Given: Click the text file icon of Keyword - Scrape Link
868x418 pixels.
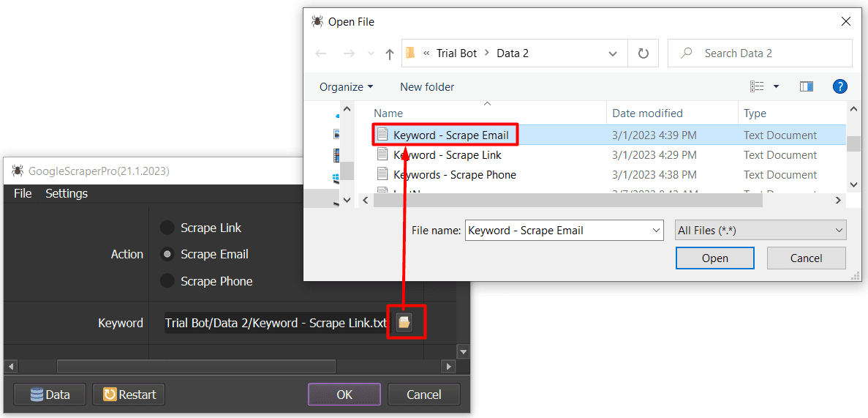Looking at the screenshot, I should 382,154.
